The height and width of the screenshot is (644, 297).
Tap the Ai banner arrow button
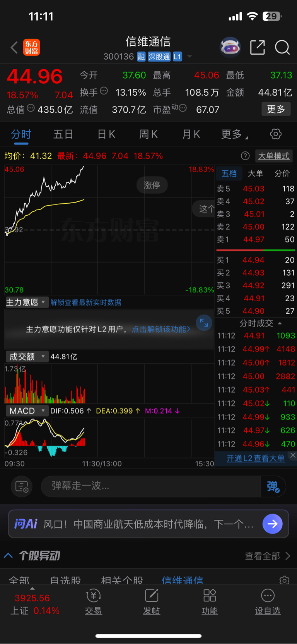[273, 524]
